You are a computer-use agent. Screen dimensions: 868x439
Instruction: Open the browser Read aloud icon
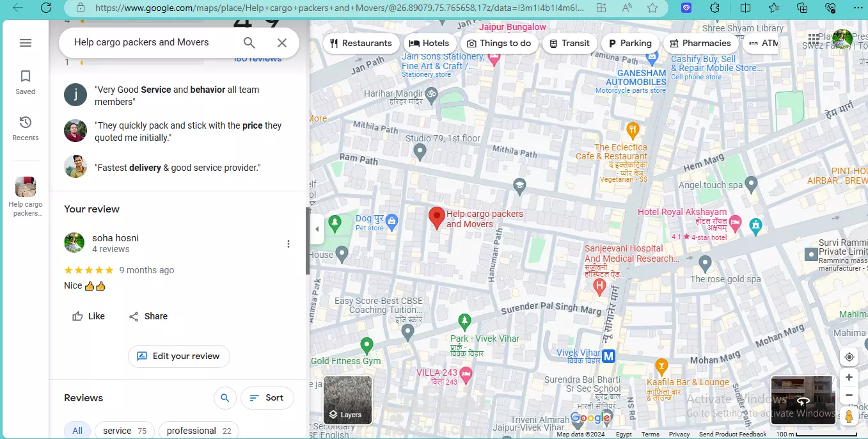point(626,8)
